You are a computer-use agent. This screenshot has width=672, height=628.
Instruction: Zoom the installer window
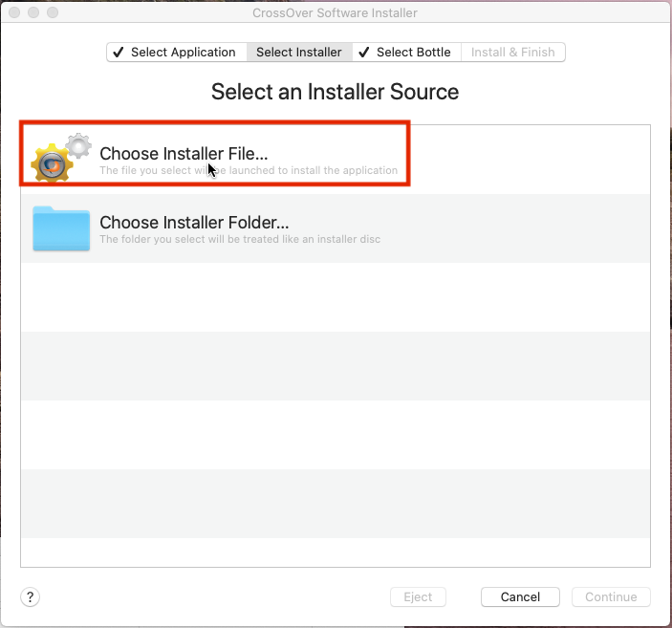tap(53, 12)
